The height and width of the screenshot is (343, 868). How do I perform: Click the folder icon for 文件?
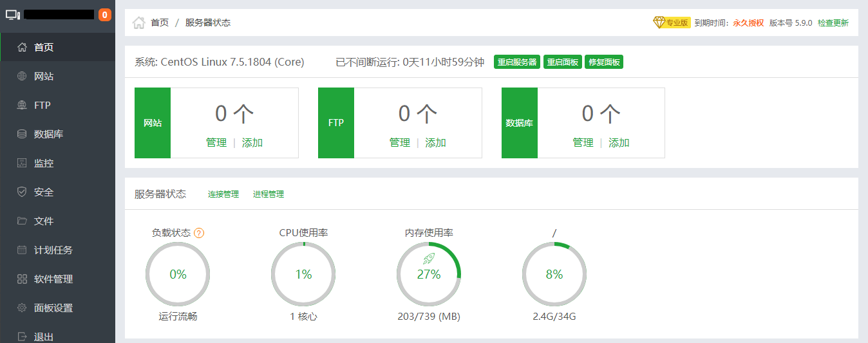[x=22, y=221]
